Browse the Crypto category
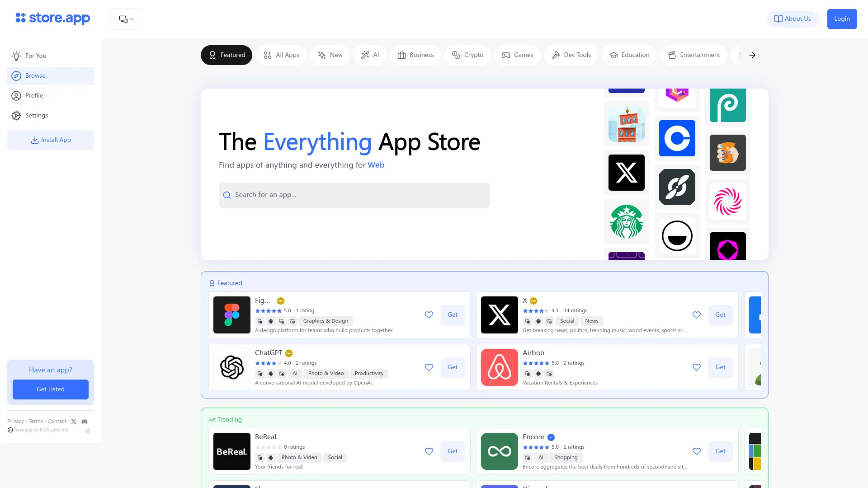This screenshot has width=868, height=488. coord(467,55)
